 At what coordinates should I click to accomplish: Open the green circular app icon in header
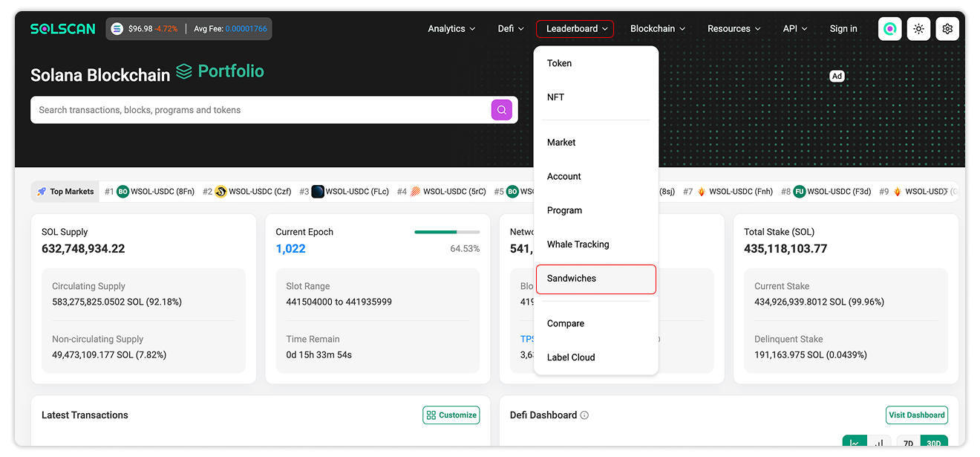point(889,29)
